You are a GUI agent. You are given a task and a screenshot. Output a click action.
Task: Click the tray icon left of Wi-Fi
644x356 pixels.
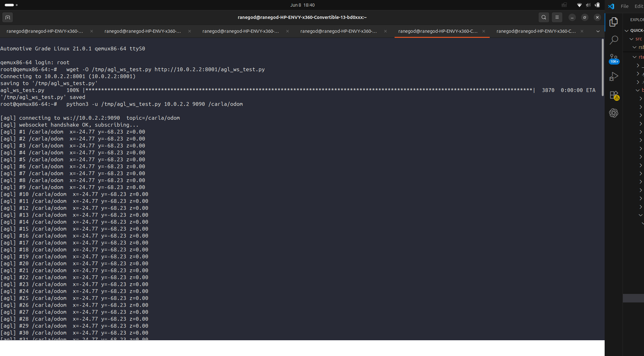point(564,5)
